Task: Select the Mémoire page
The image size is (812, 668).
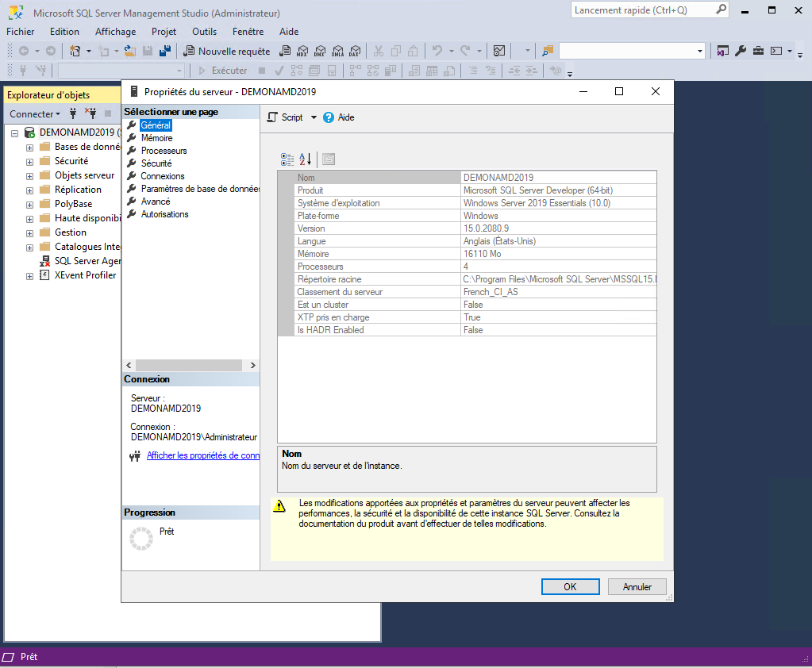Action: pyautogui.click(x=156, y=138)
